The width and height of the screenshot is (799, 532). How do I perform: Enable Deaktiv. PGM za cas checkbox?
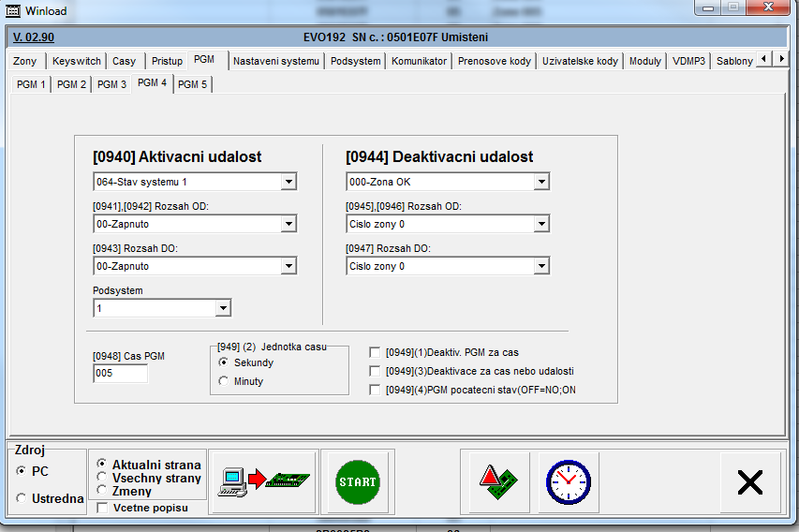[x=375, y=352]
